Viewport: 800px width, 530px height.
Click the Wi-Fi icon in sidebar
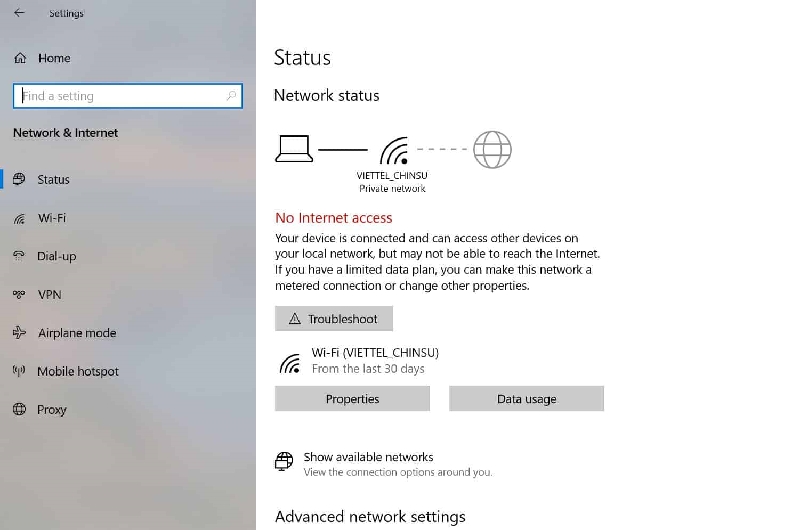(x=19, y=218)
